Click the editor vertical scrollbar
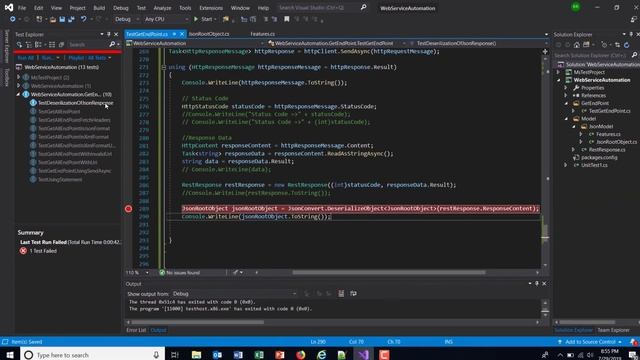Screen dimensions: 640x360 coord(545,233)
